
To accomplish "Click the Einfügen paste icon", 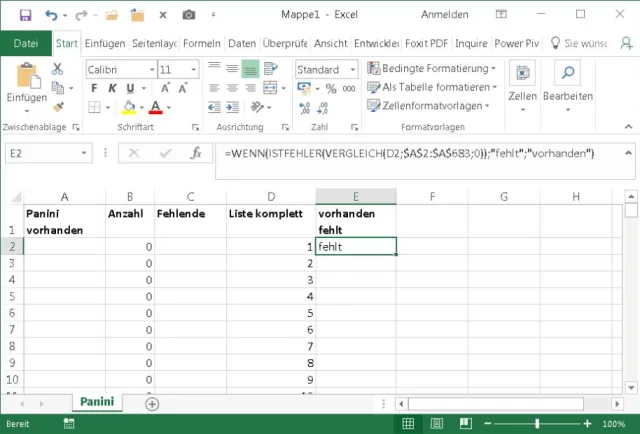I will (26, 80).
